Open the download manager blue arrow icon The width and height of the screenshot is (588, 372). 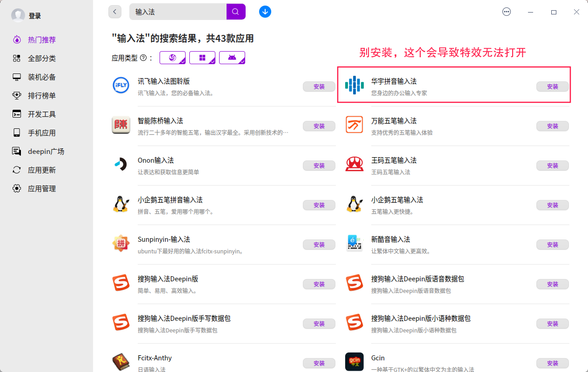coord(265,11)
